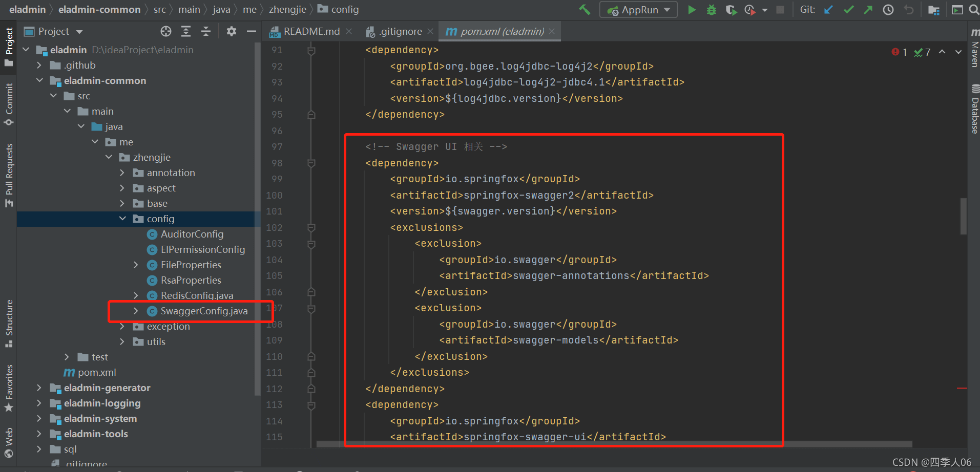Toggle the Favorites tool window
Image resolution: width=980 pixels, height=472 pixels.
coord(9,388)
